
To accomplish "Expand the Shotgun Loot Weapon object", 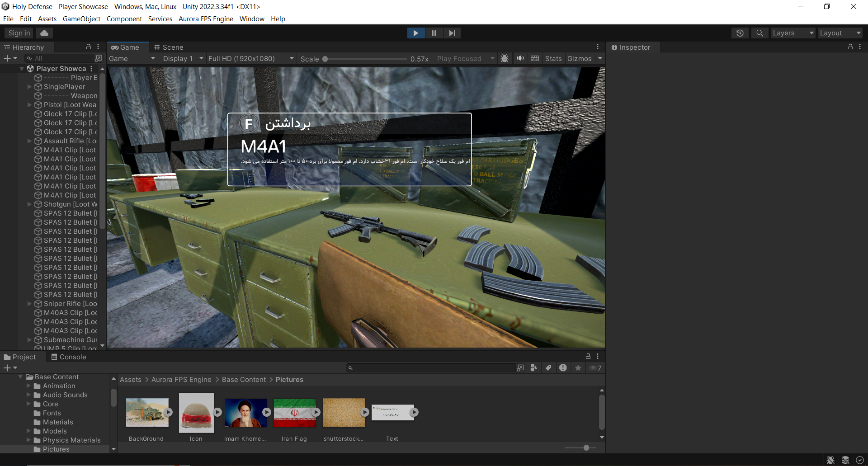I will coord(30,204).
